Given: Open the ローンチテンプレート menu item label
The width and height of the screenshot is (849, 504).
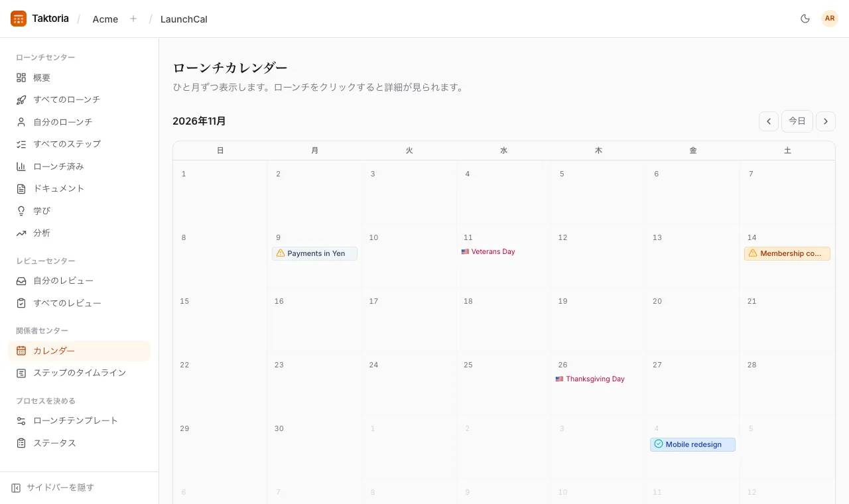Looking at the screenshot, I should (76, 420).
